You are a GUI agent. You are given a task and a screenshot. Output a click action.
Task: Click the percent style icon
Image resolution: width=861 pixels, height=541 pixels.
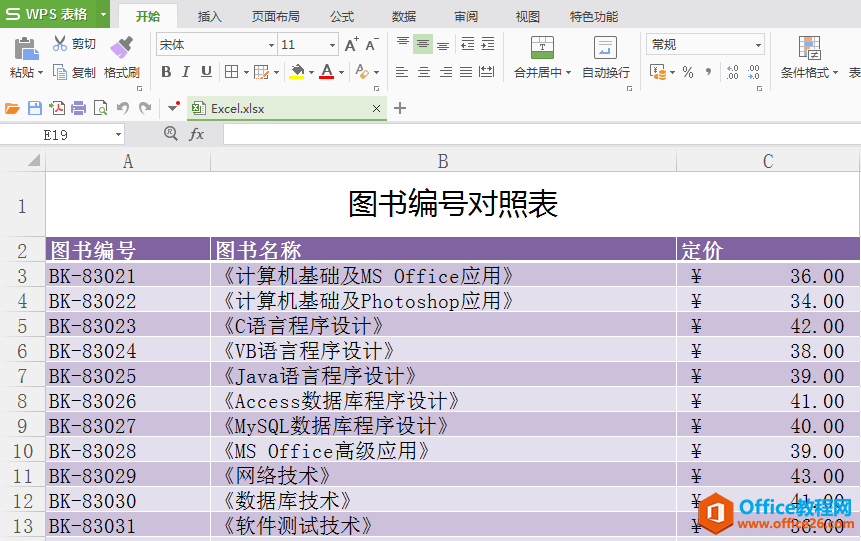point(688,72)
